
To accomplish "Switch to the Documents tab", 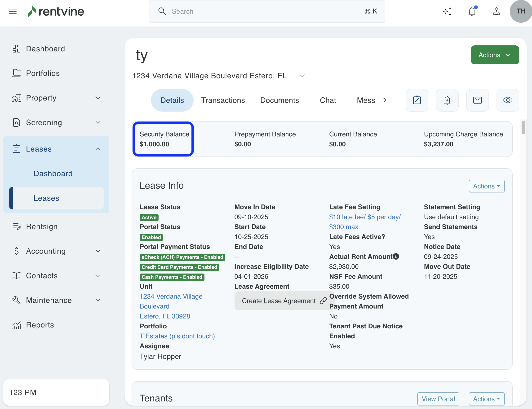I will [279, 100].
